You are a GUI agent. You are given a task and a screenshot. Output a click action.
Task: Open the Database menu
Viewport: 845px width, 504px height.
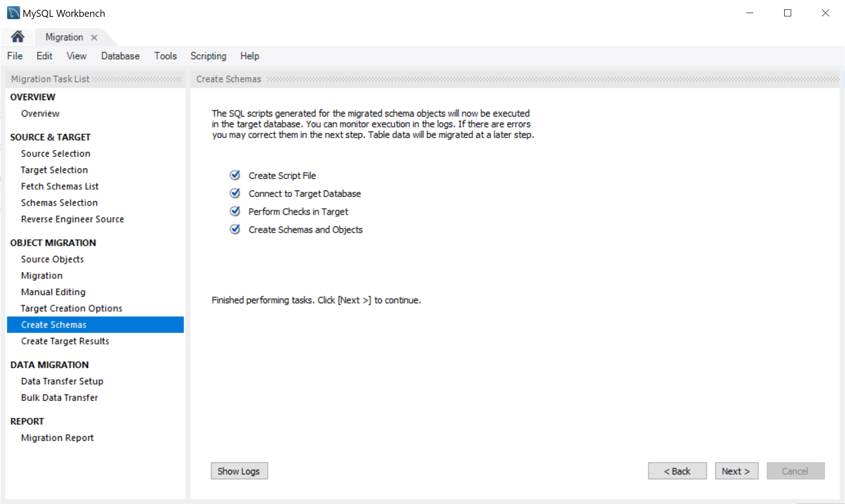pos(120,56)
